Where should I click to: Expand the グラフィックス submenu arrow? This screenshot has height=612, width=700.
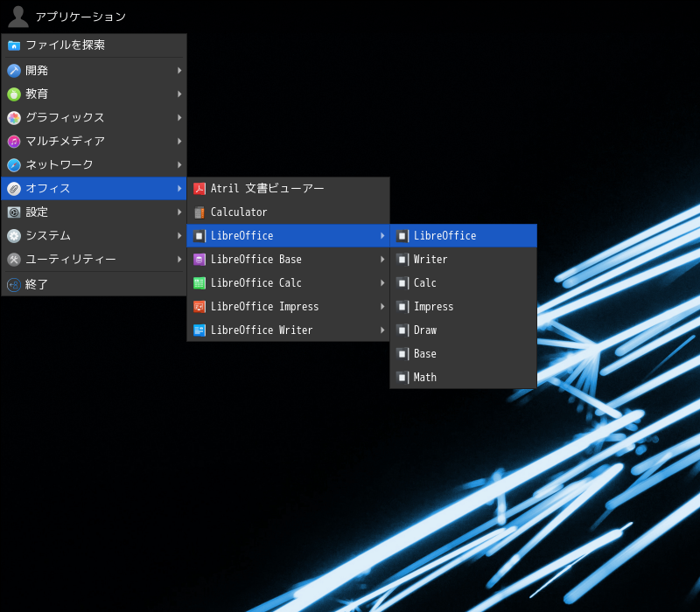[x=179, y=118]
